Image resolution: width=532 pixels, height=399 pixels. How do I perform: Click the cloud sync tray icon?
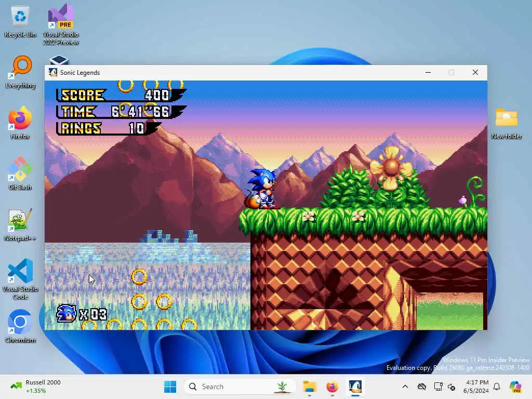coord(422,387)
